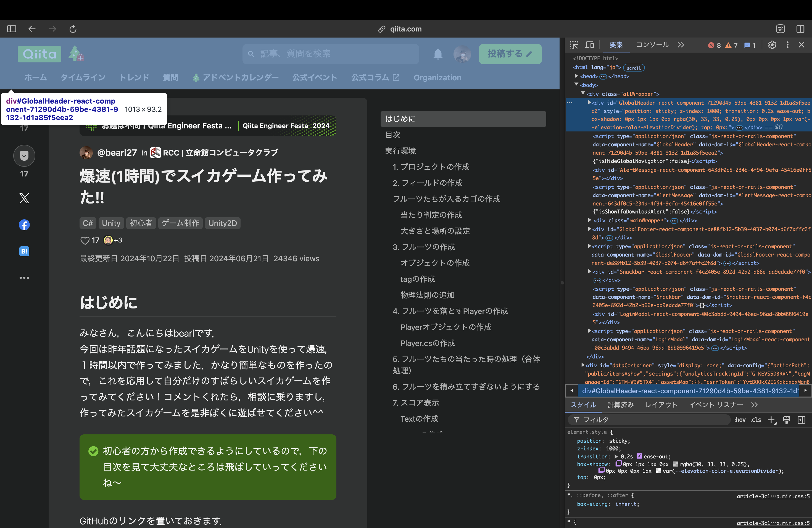Screen dimensions: 812x528
Task: Toggle device toolbar emulation icon
Action: pyautogui.click(x=590, y=45)
